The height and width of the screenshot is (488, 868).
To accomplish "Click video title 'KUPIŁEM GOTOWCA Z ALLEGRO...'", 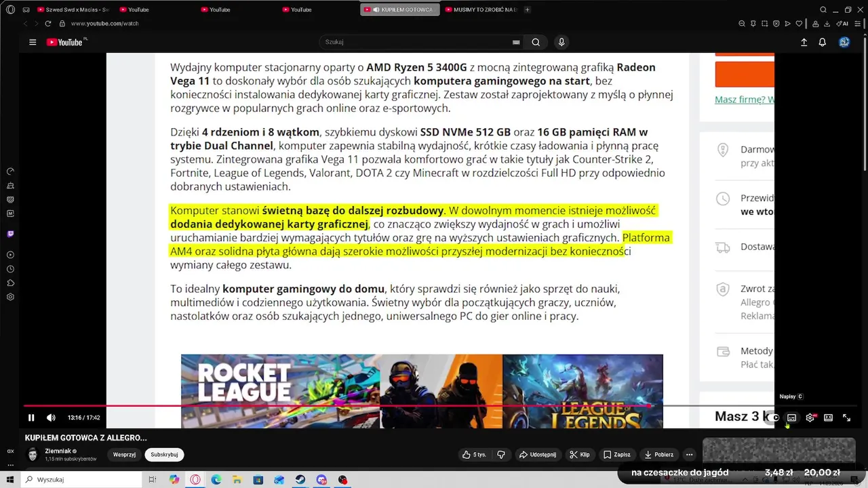I will 86,438.
